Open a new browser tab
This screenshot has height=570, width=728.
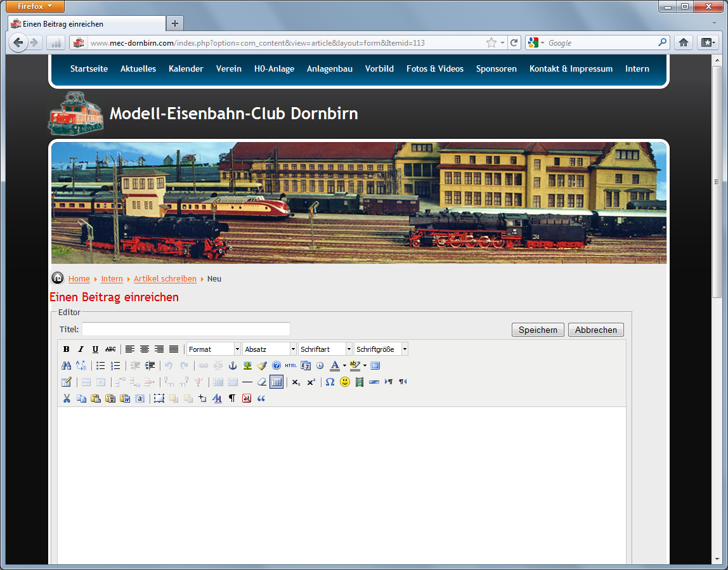click(x=174, y=23)
